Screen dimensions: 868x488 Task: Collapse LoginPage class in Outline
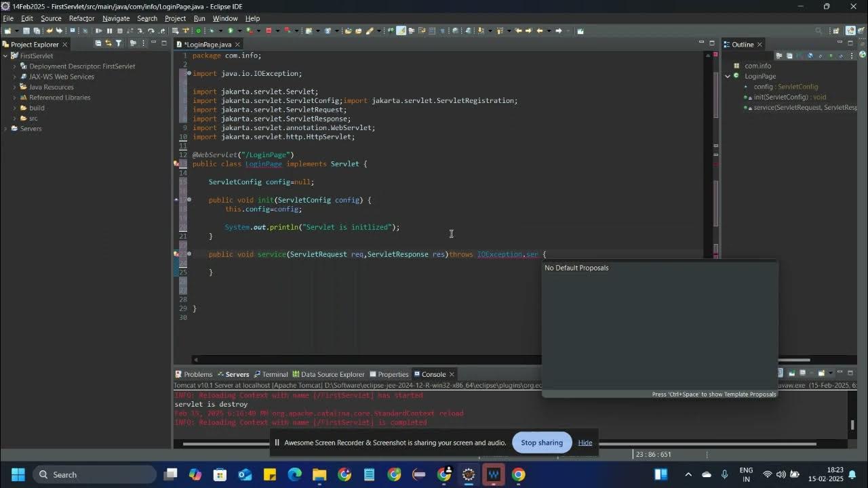click(728, 76)
